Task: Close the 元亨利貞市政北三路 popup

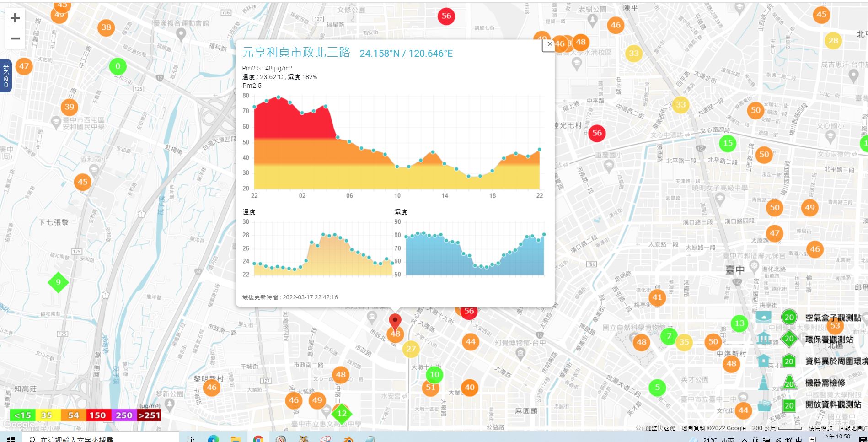Action: click(x=549, y=44)
